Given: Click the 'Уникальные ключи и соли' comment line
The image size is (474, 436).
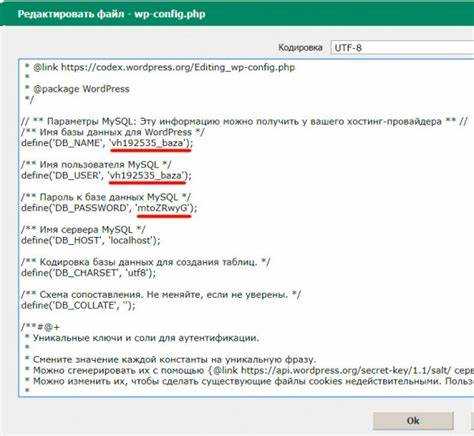Looking at the screenshot, I should pos(146,338).
